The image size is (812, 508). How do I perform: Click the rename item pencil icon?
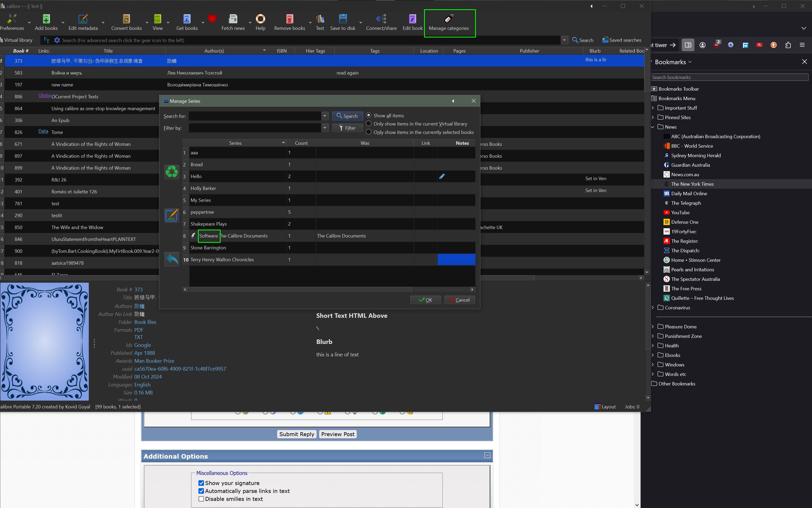(x=171, y=215)
